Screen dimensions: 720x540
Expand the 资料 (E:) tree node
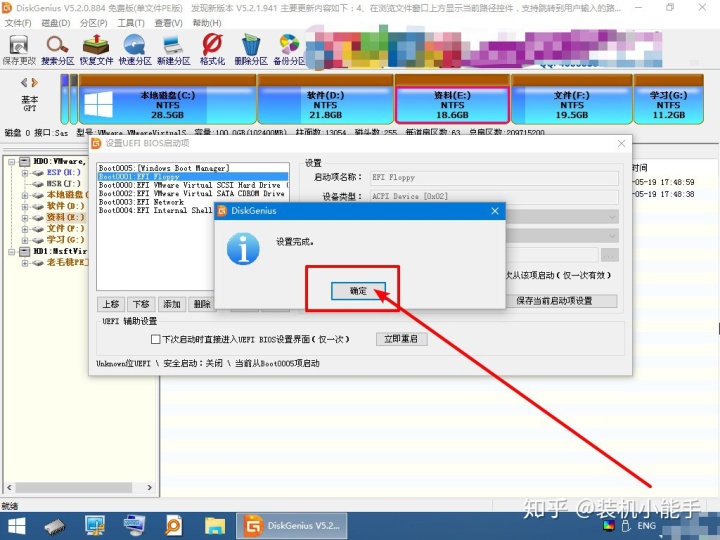[x=25, y=218]
